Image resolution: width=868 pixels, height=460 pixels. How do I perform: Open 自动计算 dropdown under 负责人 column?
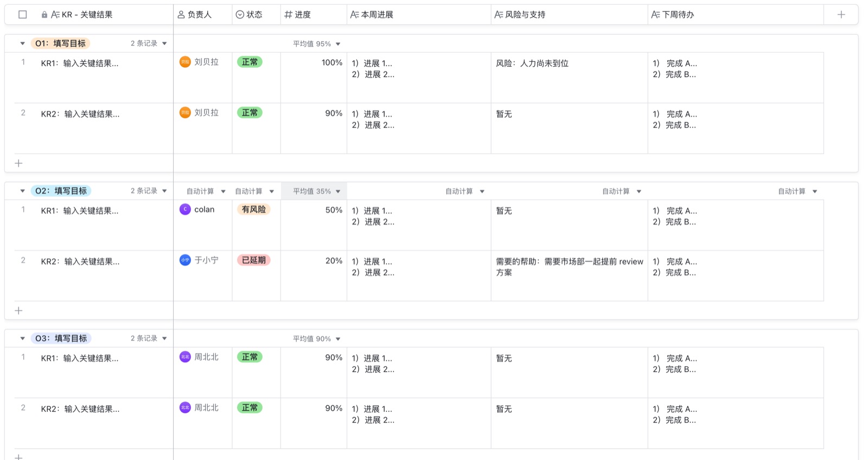click(206, 191)
